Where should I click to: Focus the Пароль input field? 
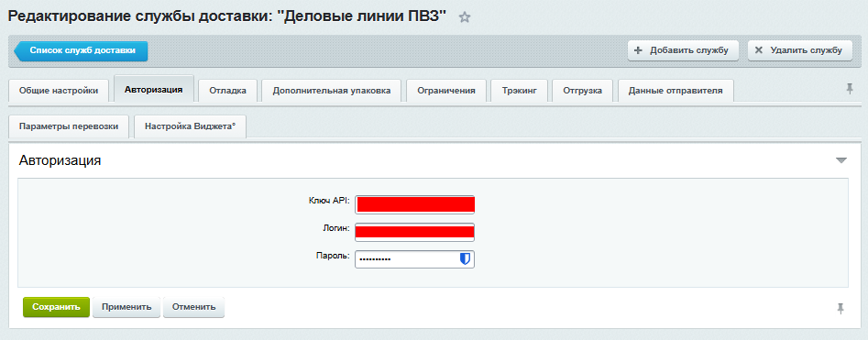pyautogui.click(x=414, y=259)
